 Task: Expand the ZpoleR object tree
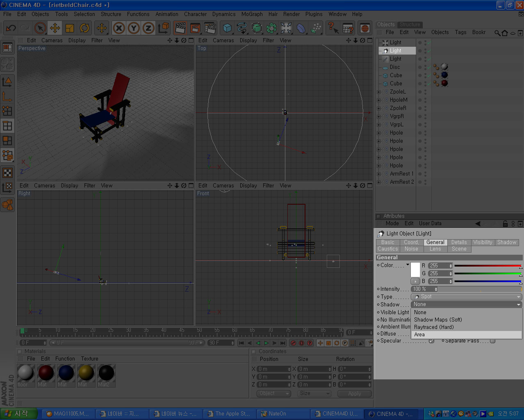379,108
